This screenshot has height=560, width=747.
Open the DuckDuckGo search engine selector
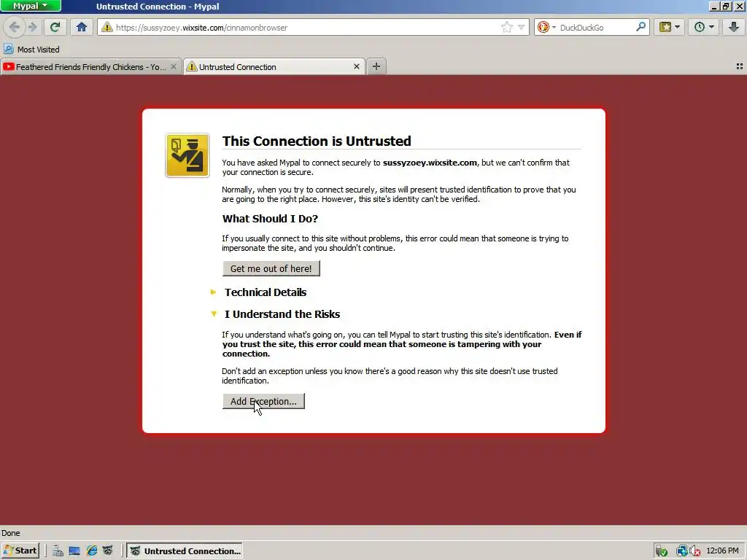[x=546, y=27]
